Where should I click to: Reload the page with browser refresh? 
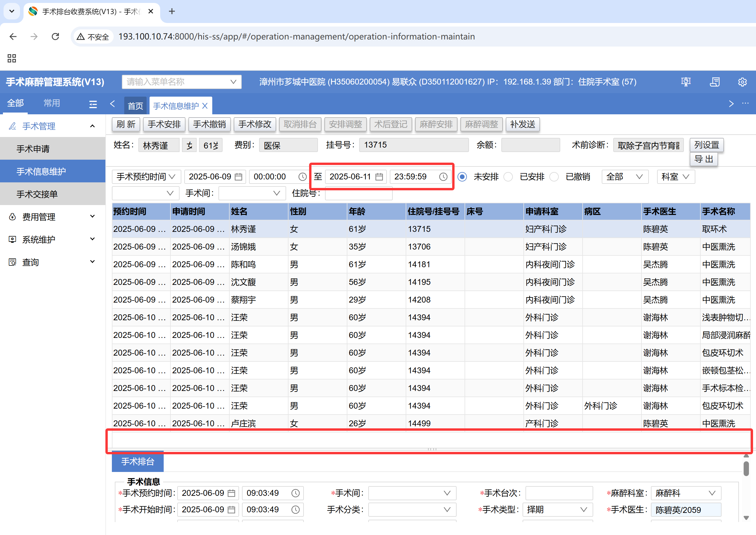(55, 37)
